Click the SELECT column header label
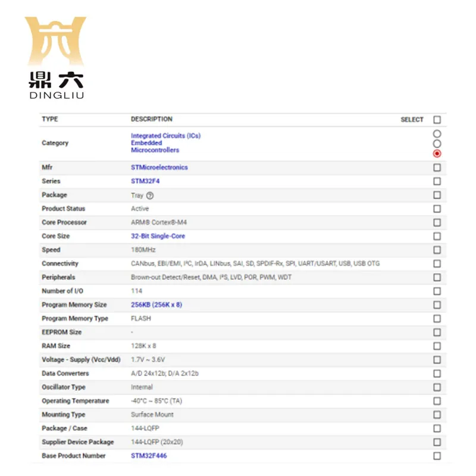476x476 pixels. coord(412,120)
